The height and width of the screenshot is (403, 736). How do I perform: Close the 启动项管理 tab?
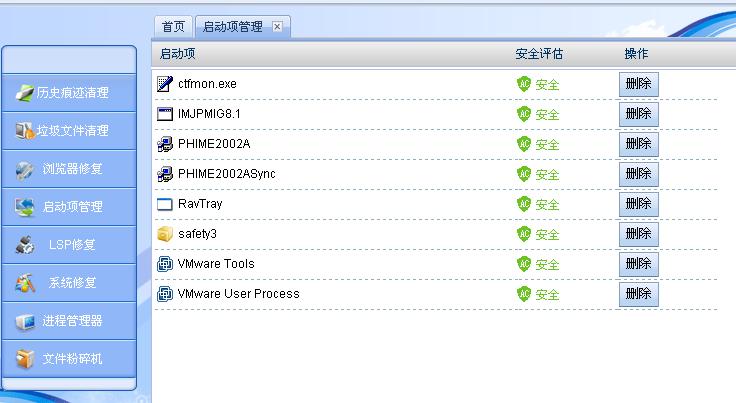pyautogui.click(x=278, y=27)
